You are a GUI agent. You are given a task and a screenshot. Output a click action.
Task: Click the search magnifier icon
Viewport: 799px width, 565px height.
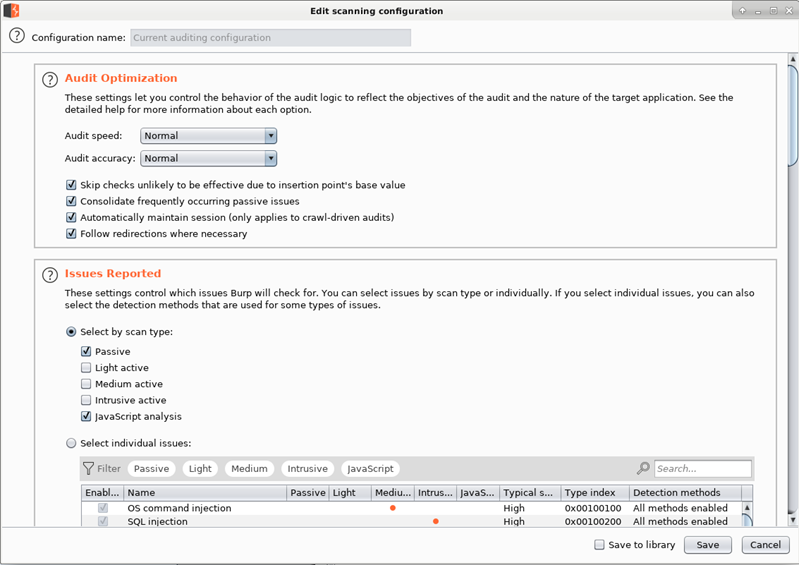tap(643, 468)
